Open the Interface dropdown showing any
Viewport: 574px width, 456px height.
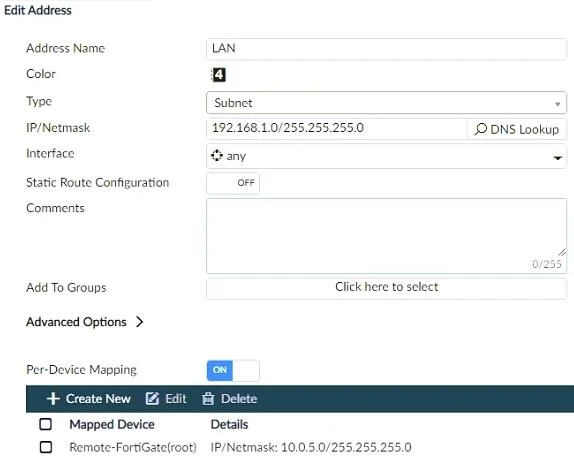[387, 156]
